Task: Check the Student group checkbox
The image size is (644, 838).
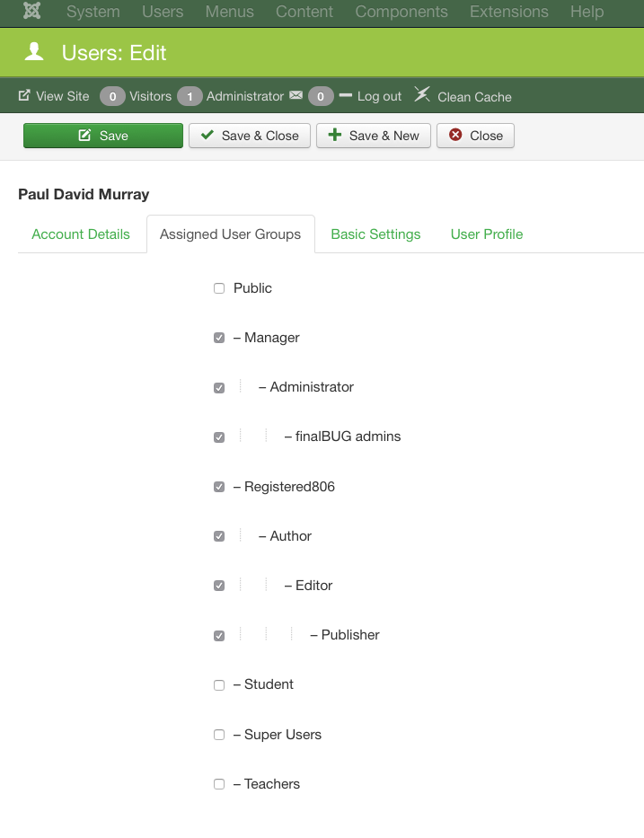Action: coord(219,685)
